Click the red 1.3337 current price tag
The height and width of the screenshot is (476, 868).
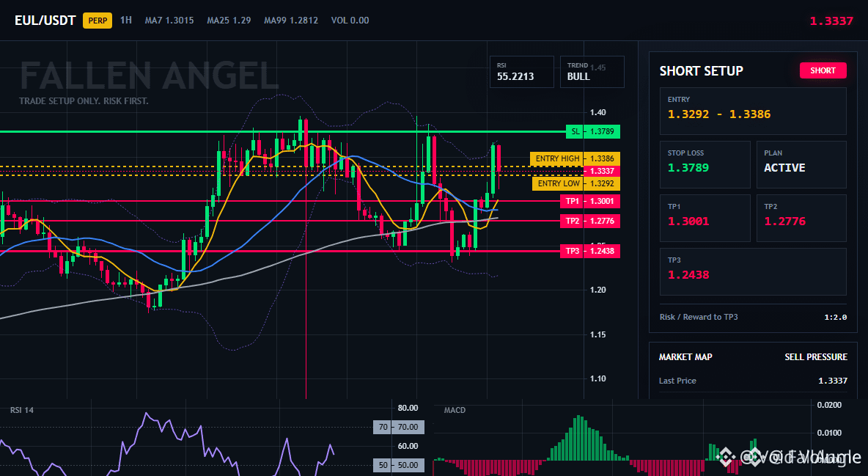tap(601, 171)
